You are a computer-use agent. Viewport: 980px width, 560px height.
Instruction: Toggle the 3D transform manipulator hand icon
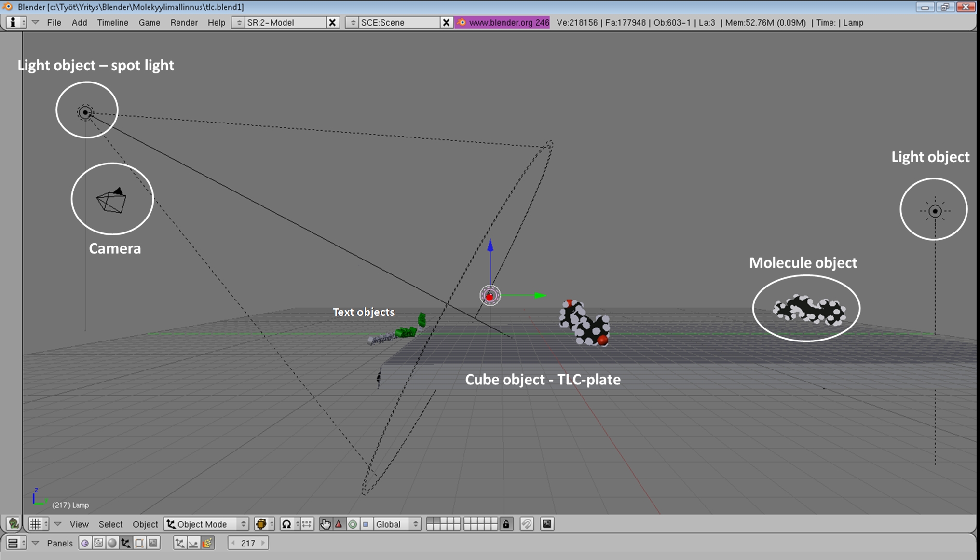(326, 524)
